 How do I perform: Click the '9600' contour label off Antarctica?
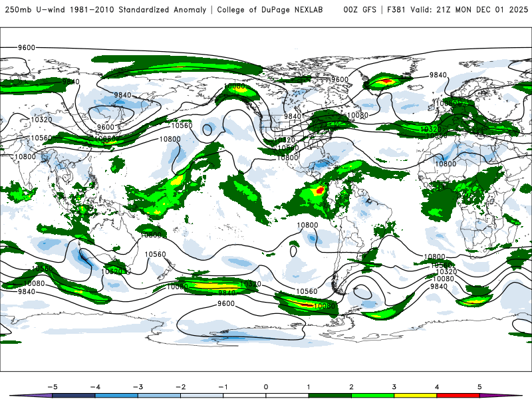click(x=226, y=303)
